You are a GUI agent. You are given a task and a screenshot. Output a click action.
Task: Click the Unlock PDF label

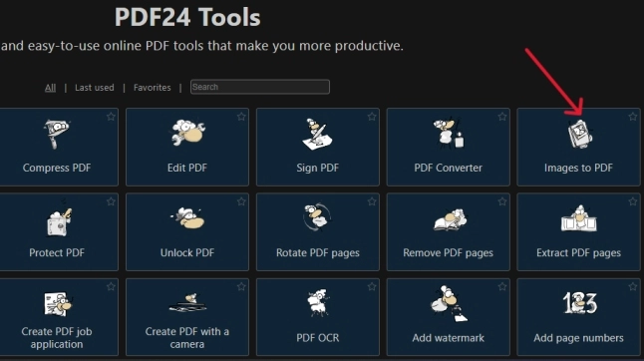coord(187,252)
